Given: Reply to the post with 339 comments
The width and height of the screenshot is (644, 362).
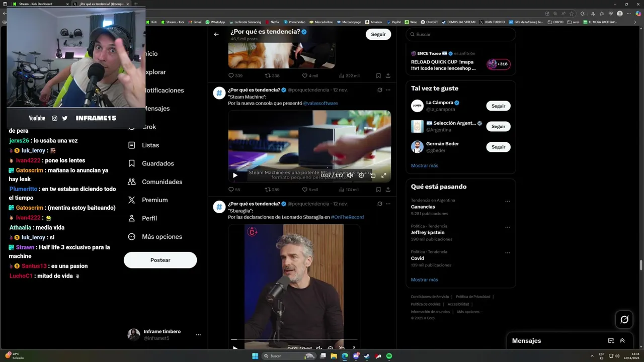Looking at the screenshot, I should 235,76.
